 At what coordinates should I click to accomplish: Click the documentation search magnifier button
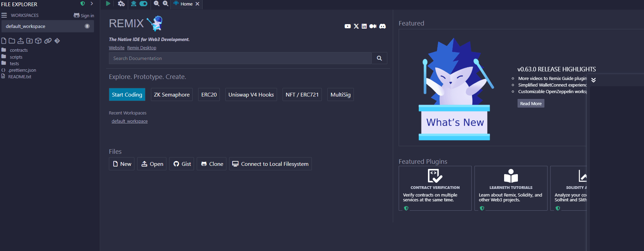coord(379,58)
